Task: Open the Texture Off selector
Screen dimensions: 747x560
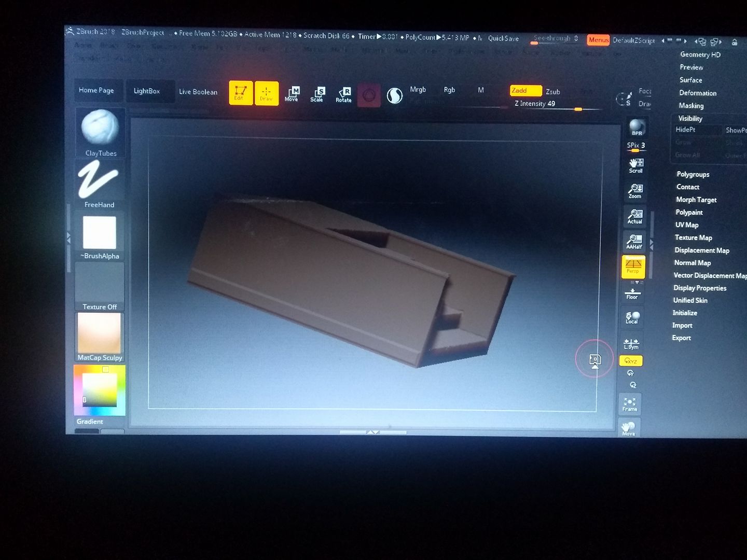Action: [100, 287]
